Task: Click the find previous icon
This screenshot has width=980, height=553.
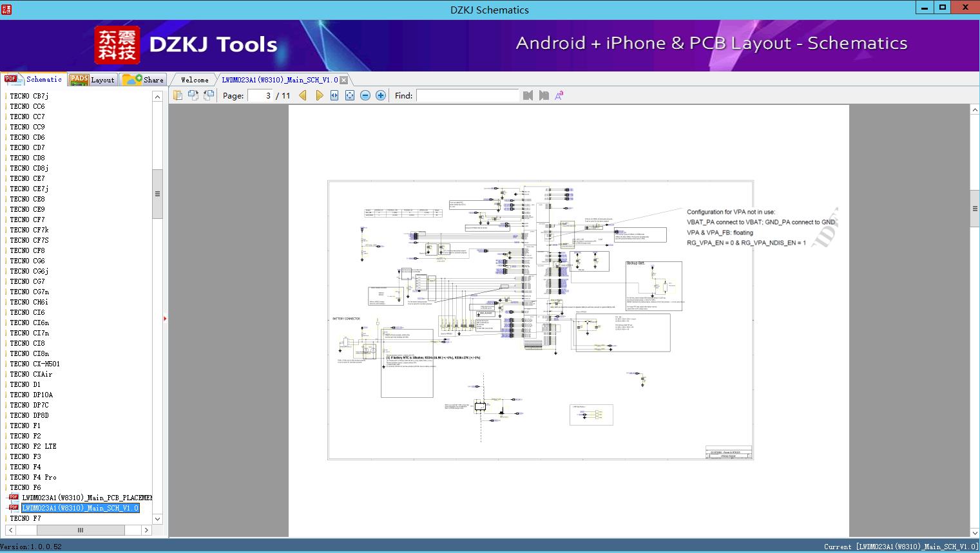Action: pos(528,95)
